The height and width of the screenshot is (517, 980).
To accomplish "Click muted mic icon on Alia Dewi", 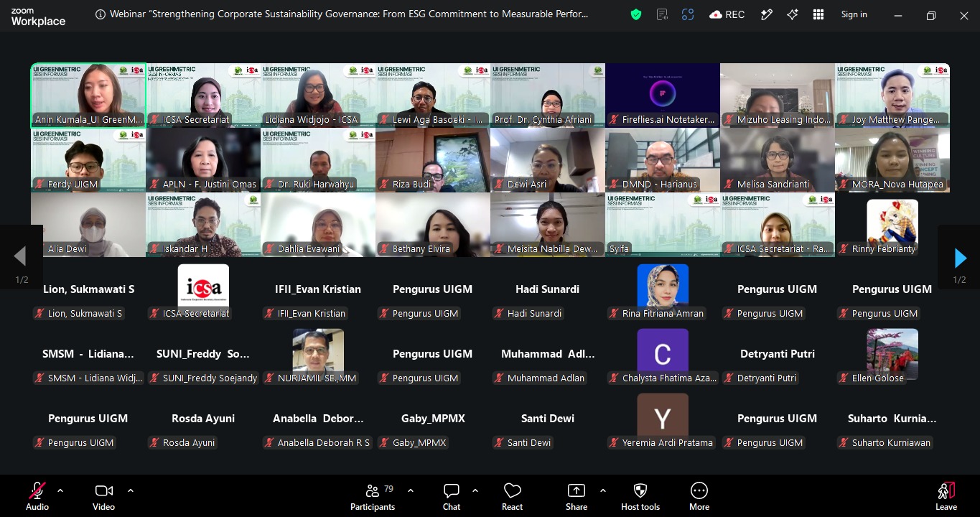I will click(x=39, y=249).
